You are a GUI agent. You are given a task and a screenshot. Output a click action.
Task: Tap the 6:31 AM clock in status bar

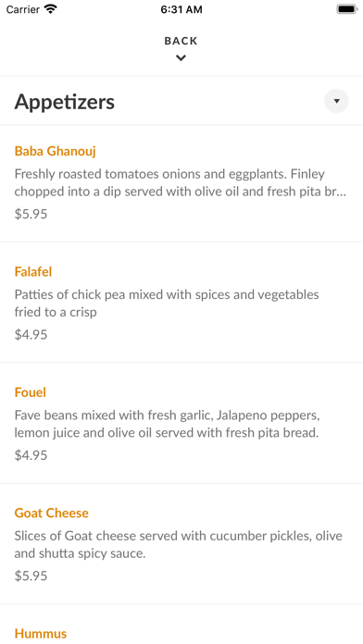pos(181,9)
